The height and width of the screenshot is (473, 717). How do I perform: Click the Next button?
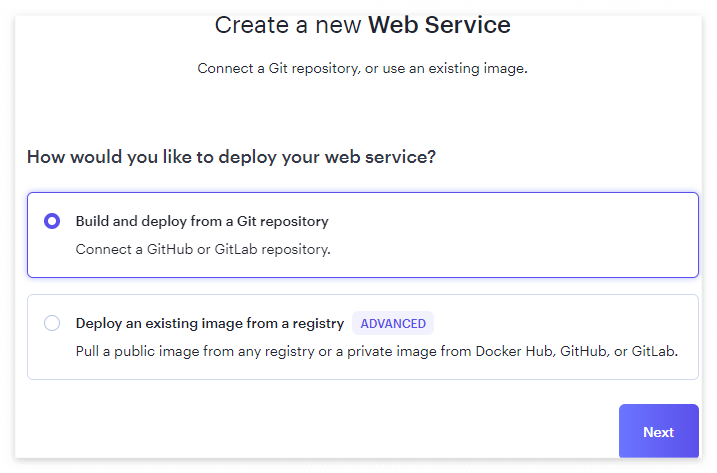(x=658, y=431)
